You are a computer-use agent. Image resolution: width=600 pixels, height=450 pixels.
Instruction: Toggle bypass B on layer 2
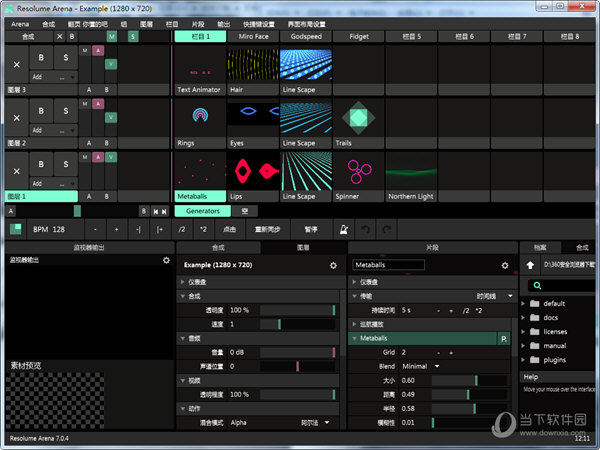[x=41, y=112]
